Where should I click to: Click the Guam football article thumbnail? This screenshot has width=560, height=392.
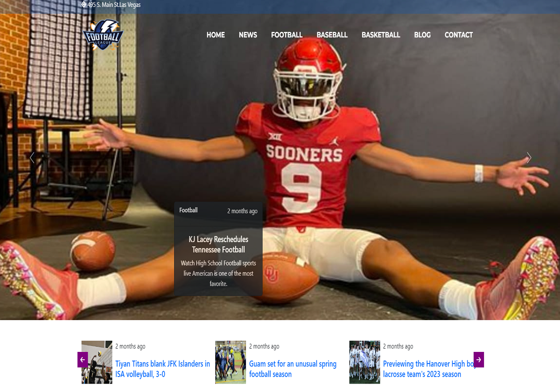click(231, 362)
